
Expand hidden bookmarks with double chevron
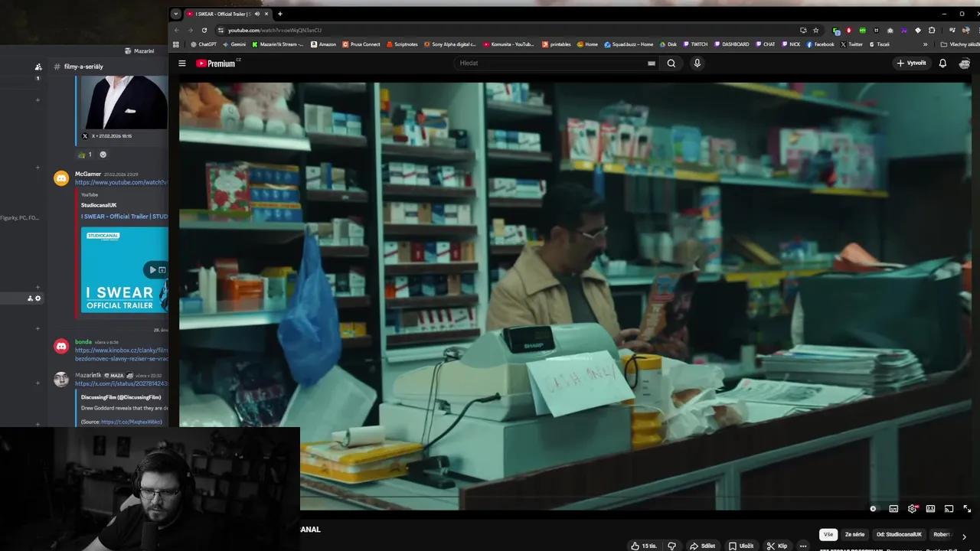925,44
